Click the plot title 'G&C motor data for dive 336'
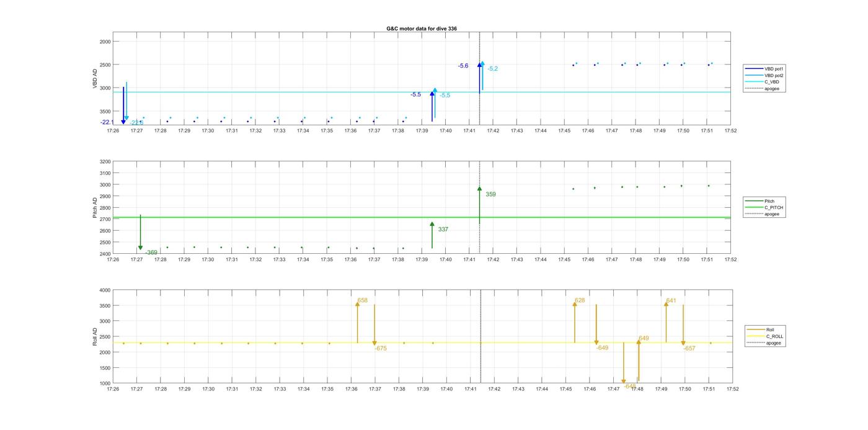868x430 pixels. tap(422, 29)
